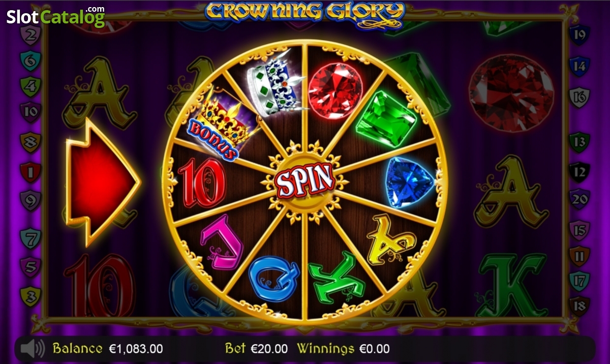Image resolution: width=610 pixels, height=364 pixels.
Task: Select payline 1 shield marker
Action: (30, 172)
